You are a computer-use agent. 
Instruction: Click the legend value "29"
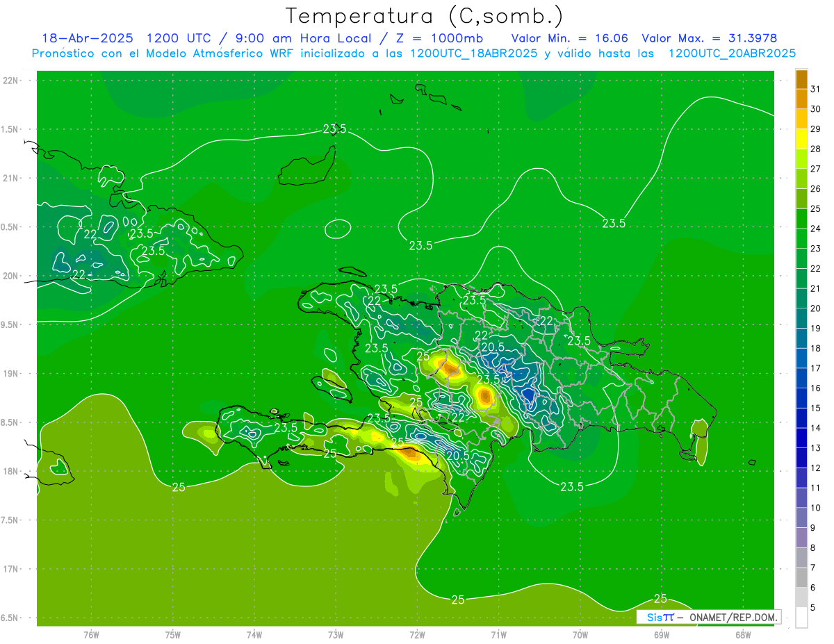[x=815, y=129]
